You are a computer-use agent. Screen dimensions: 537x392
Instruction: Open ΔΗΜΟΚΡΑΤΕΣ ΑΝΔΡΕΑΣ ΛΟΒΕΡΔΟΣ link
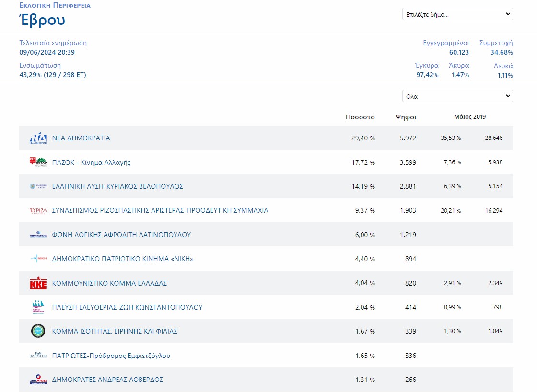[107, 380]
